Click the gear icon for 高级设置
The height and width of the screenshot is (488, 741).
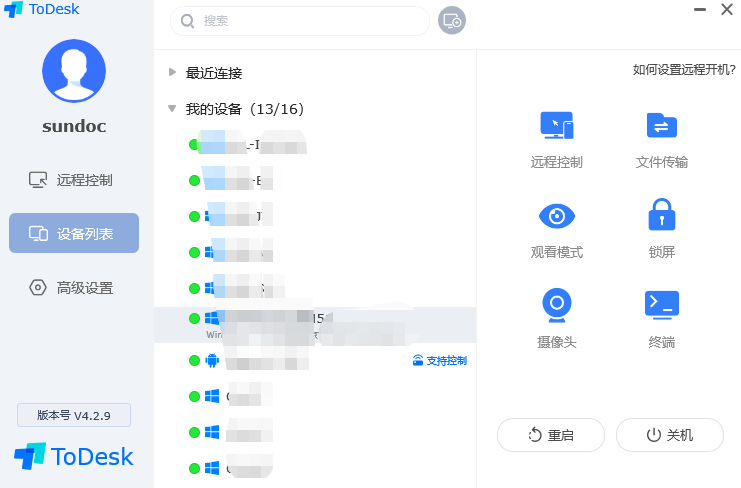point(38,288)
